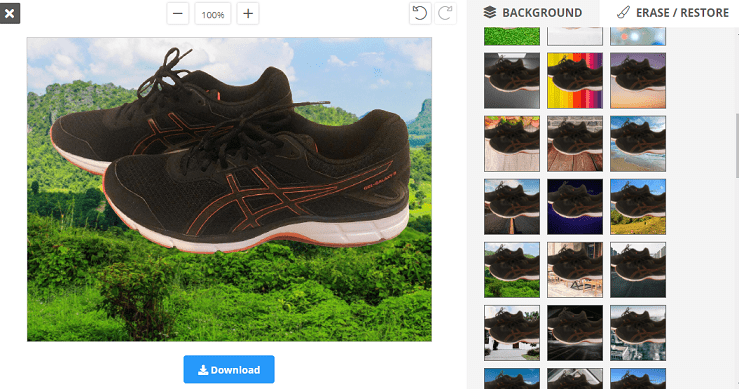Choose the grey gradient background thumbnail
Screen dimensions: 739x389
(512, 81)
